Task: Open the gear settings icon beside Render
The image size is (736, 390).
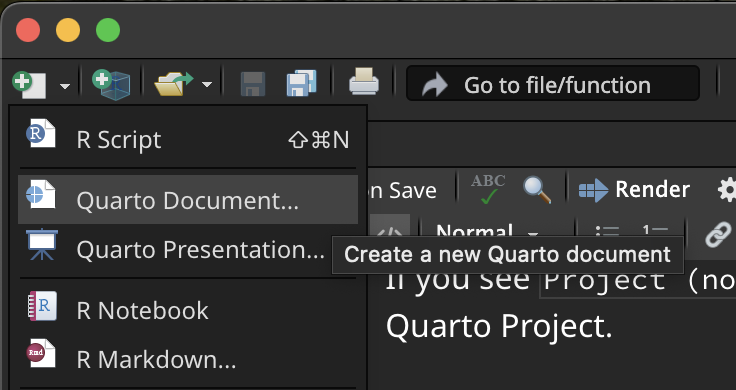Action: click(x=727, y=190)
